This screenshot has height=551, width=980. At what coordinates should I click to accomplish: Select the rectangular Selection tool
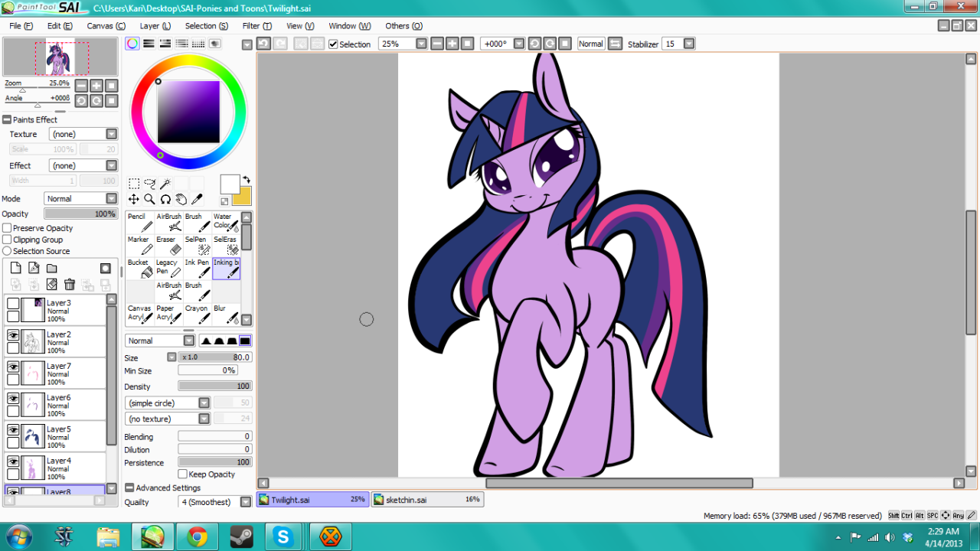coord(134,184)
